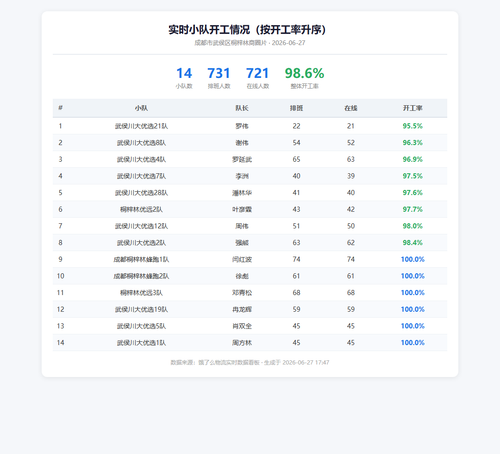
Task: Select team name 武侯川大优选4队
Action: pyautogui.click(x=141, y=159)
